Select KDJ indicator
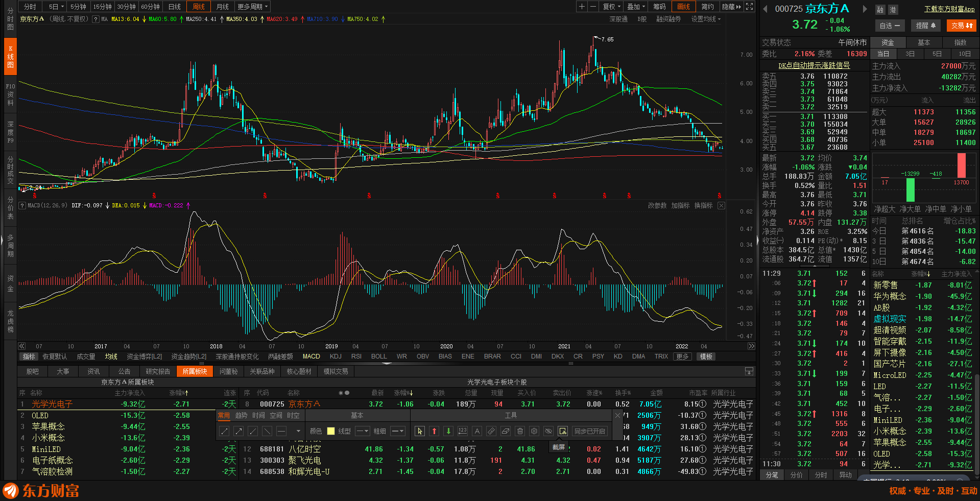 336,356
